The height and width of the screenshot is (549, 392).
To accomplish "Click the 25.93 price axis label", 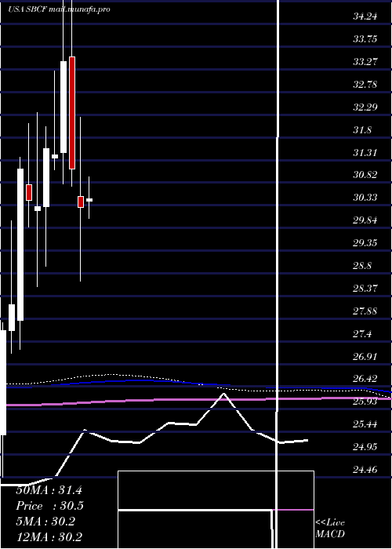I will click(365, 402).
